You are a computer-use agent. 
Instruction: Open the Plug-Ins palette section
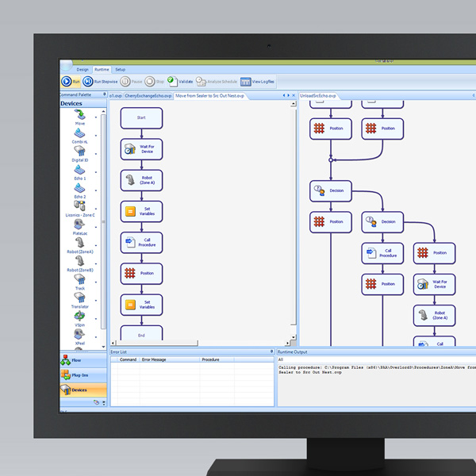coord(83,375)
